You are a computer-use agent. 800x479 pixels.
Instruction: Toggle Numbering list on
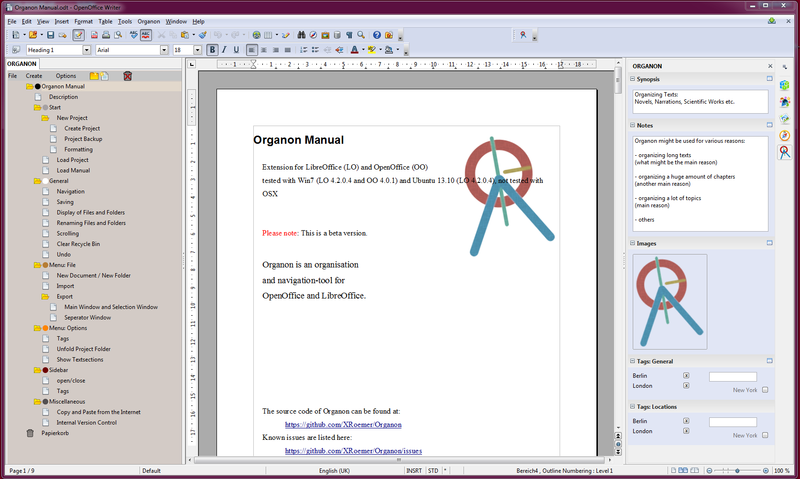[x=304, y=50]
